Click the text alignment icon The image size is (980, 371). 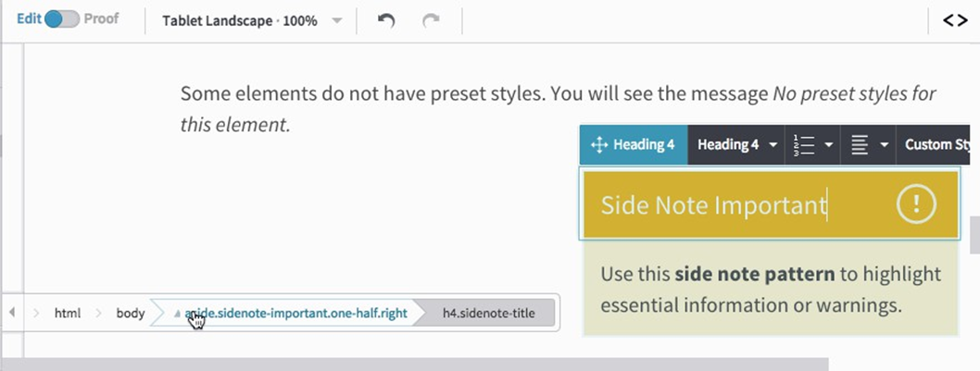860,145
